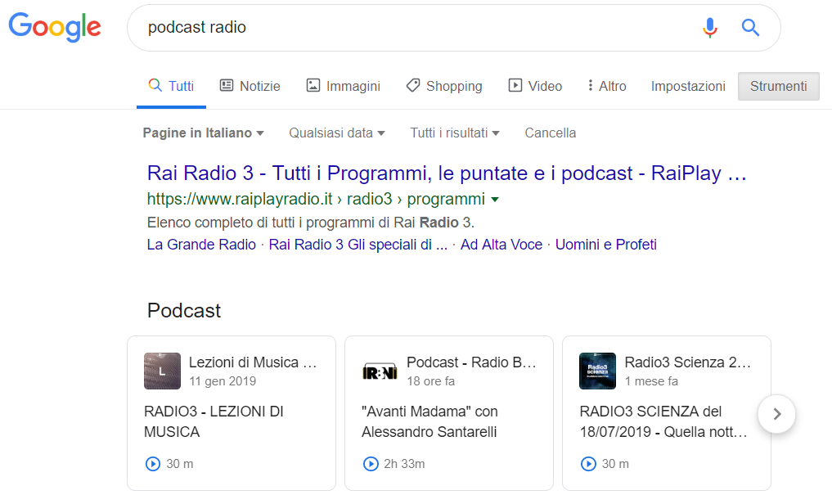Screen dimensions: 832x504
Task: Click the Shopping tag icon
Action: (413, 85)
